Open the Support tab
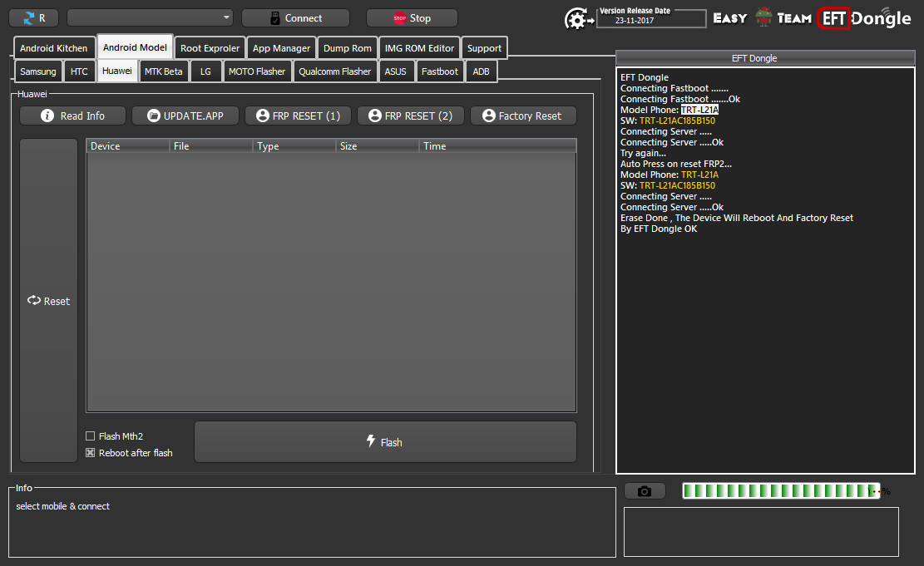Viewport: 924px width, 566px height. point(484,48)
